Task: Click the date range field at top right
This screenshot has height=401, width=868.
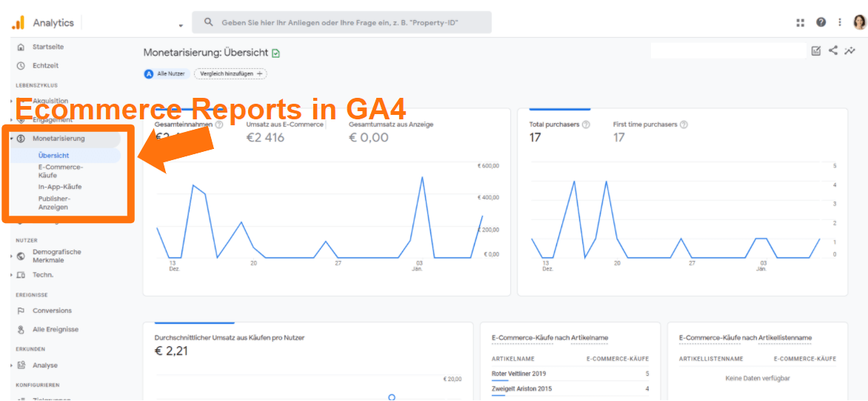Action: tap(729, 51)
